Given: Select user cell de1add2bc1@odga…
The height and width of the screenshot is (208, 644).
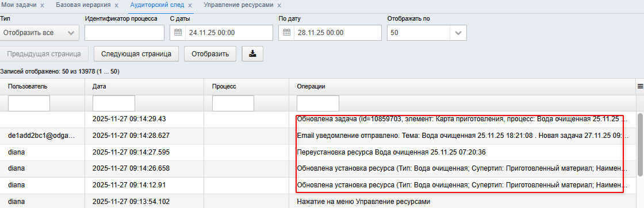Looking at the screenshot, I should coord(41,135).
